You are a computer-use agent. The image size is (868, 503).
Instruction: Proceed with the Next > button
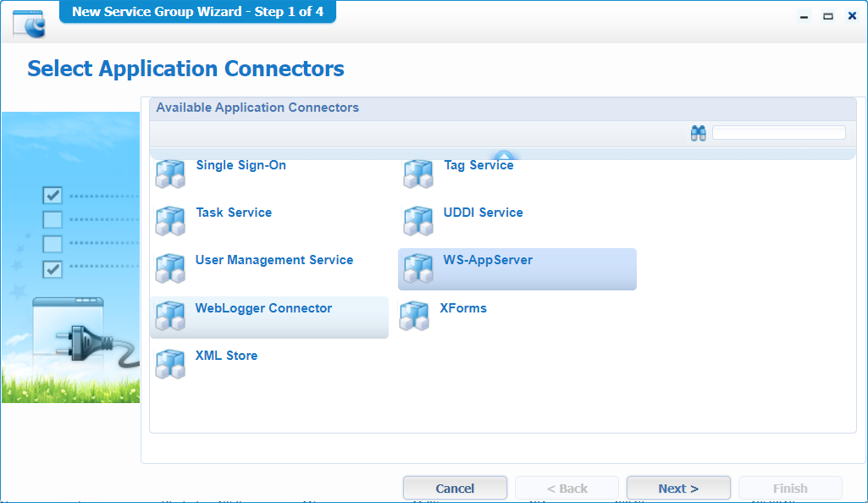point(677,489)
